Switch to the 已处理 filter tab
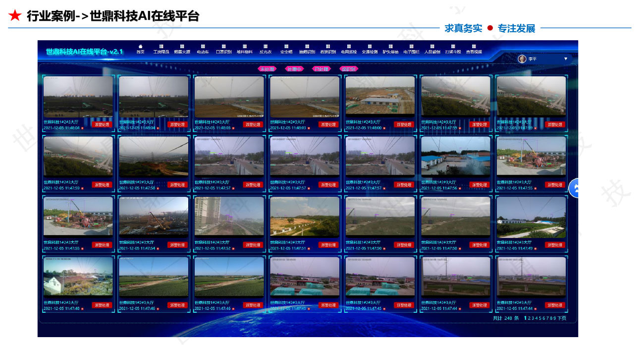644x352 pixels. pos(321,69)
